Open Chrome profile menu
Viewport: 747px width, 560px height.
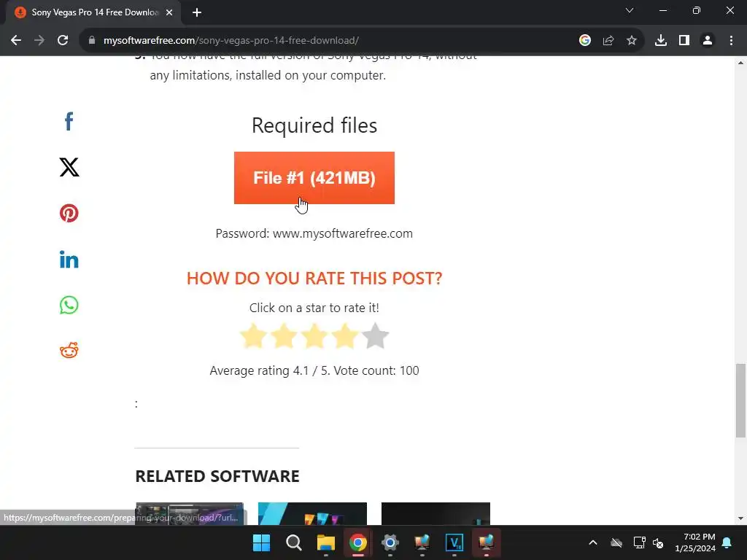pyautogui.click(x=708, y=41)
